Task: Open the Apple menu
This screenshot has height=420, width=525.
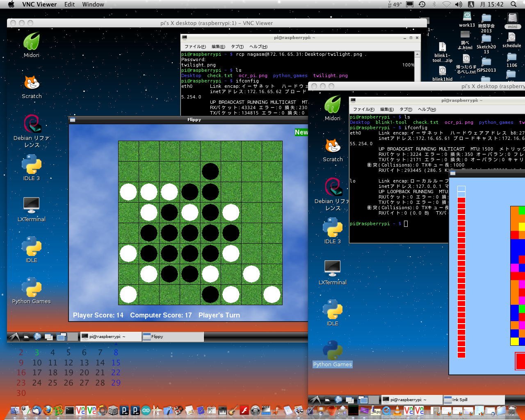Action: 11,4
